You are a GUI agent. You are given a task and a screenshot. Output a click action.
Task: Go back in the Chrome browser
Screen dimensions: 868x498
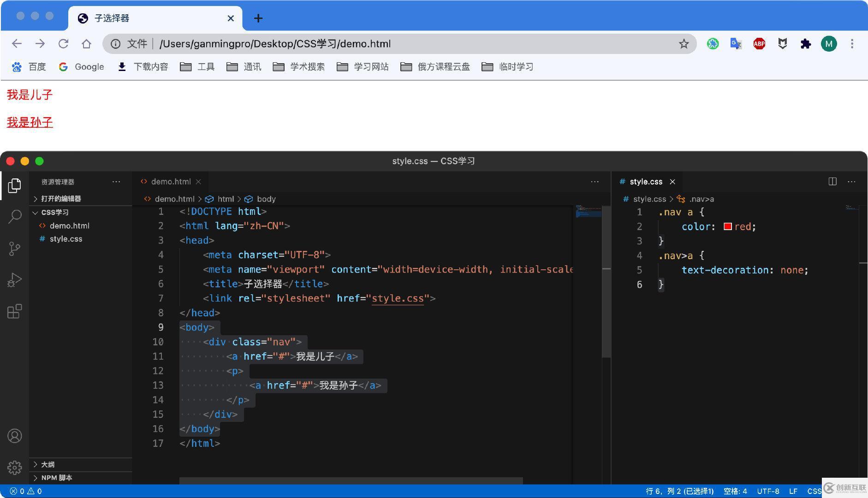click(x=17, y=44)
